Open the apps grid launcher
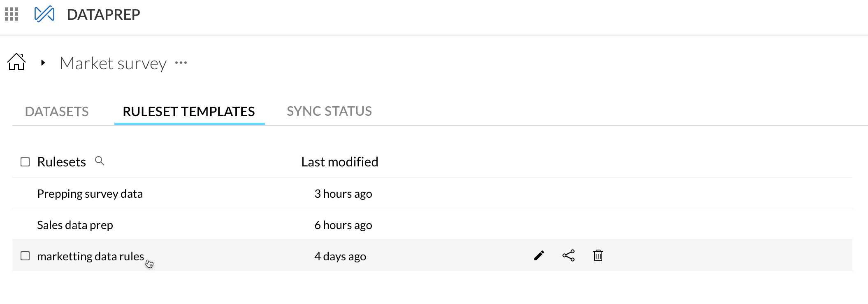868x304 pixels. tap(12, 14)
